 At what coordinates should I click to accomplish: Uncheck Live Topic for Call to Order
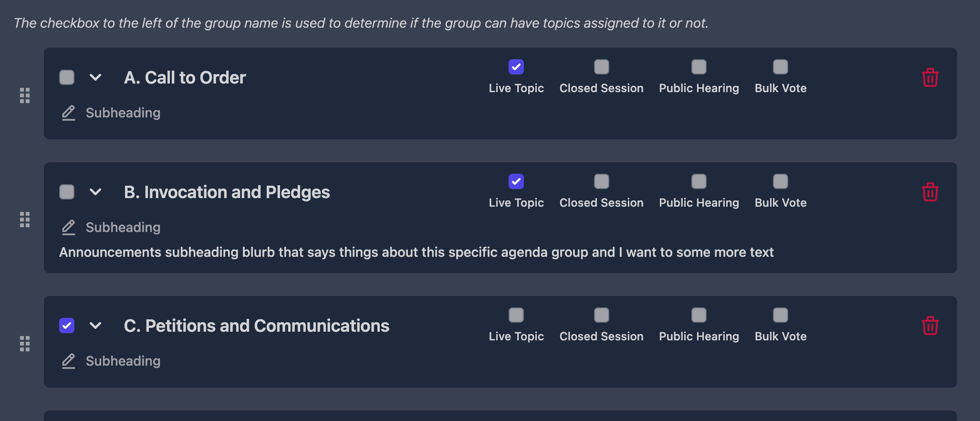click(x=516, y=67)
